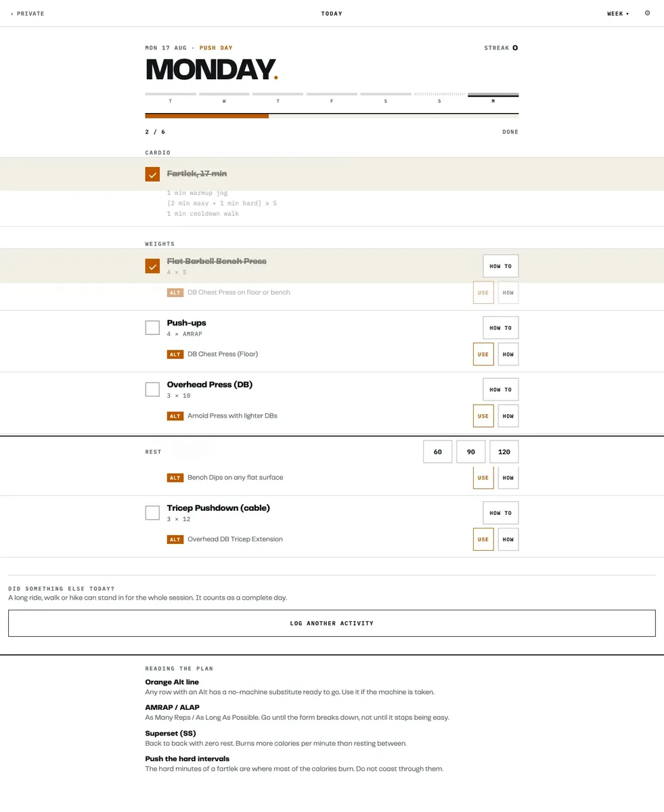Select the Today header tab
The height and width of the screenshot is (812, 664).
pyautogui.click(x=332, y=14)
